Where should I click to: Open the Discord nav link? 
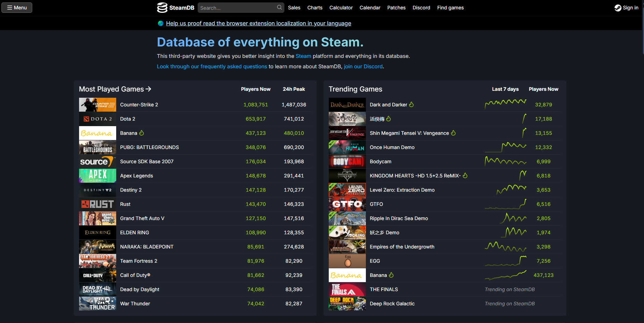(x=421, y=8)
